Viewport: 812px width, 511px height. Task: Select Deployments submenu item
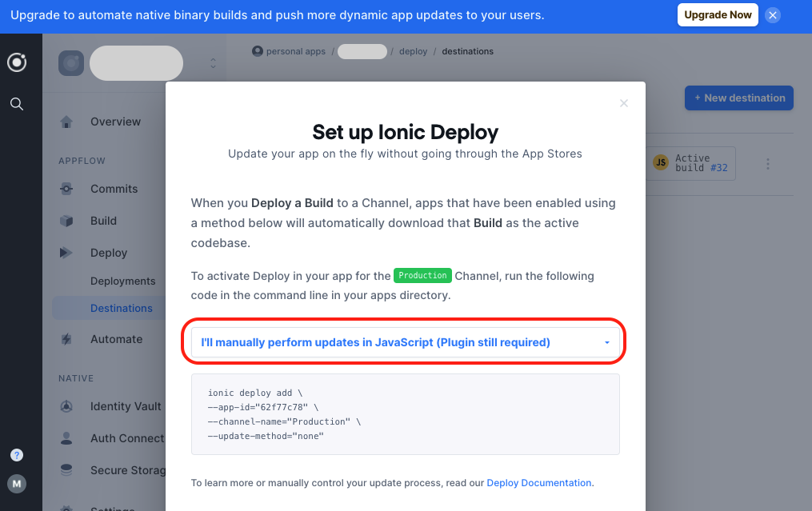(x=122, y=281)
